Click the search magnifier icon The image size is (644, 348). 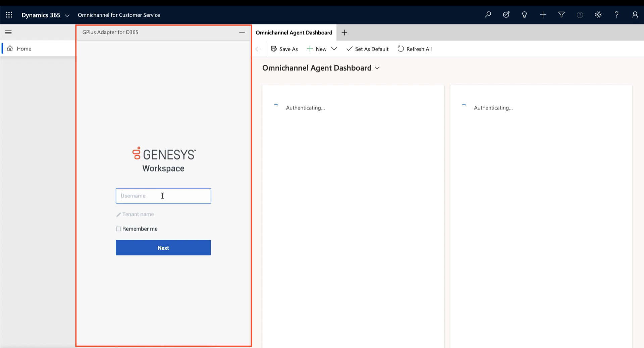tap(488, 15)
